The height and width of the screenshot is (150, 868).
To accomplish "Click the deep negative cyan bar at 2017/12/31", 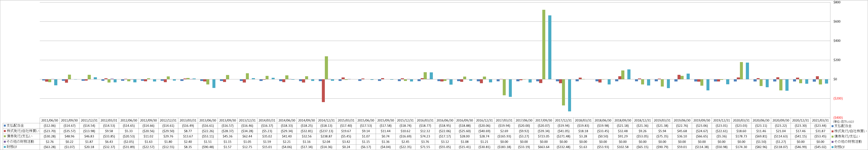I will (x=570, y=95).
